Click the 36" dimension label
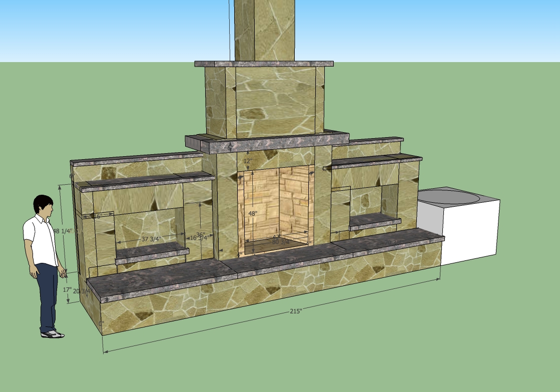The width and height of the screenshot is (560, 392). [201, 235]
